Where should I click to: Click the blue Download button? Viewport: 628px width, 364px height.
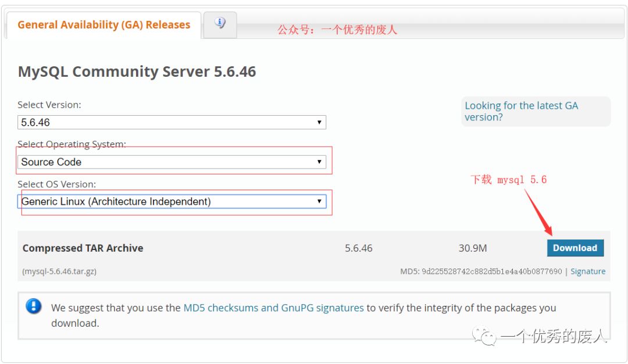click(575, 248)
